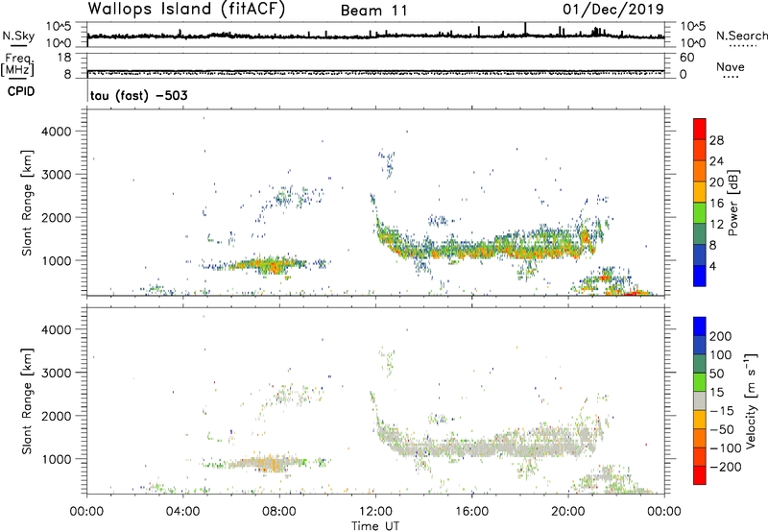
Task: Click the 'Beam 11' label
Action: (373, 11)
